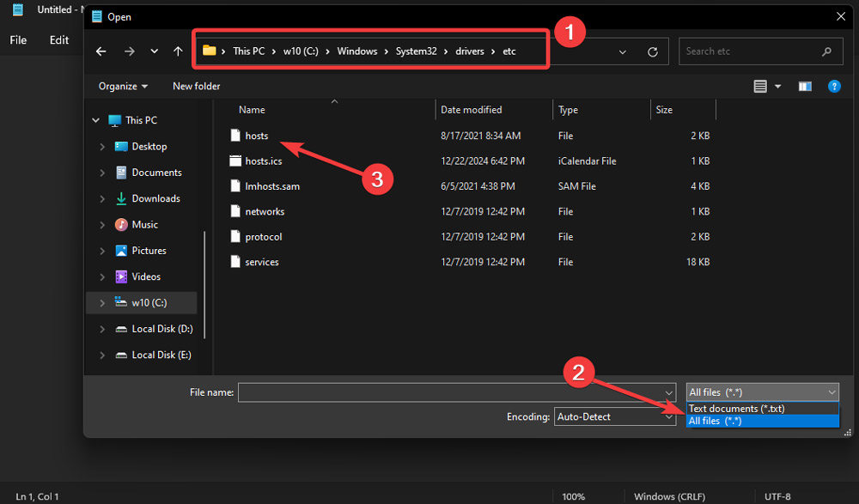Image resolution: width=859 pixels, height=504 pixels.
Task: Open the File menu
Action: pos(17,39)
